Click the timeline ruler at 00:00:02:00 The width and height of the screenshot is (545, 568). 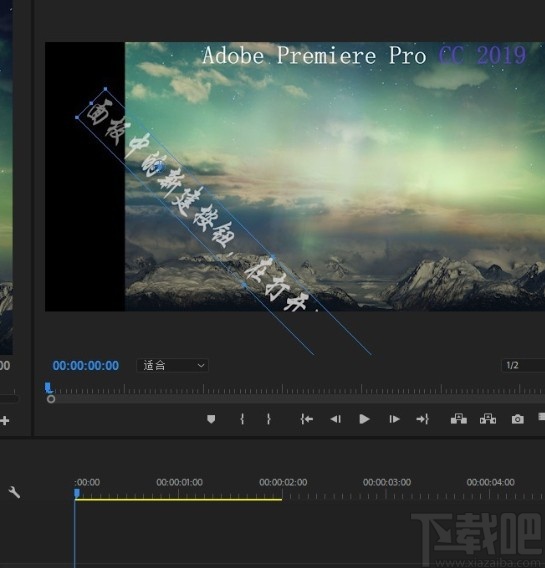coord(283,482)
